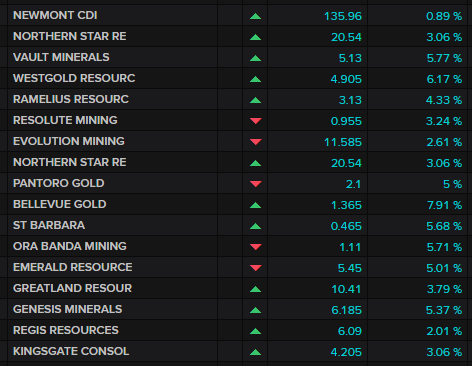Select the 3.79 % Greatland change
472x366 pixels.
444,289
